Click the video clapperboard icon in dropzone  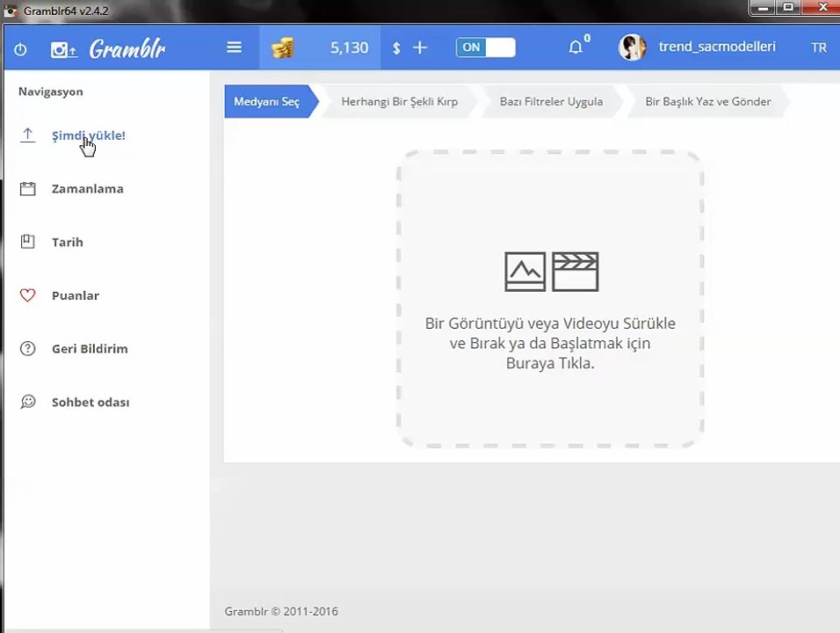tap(576, 272)
